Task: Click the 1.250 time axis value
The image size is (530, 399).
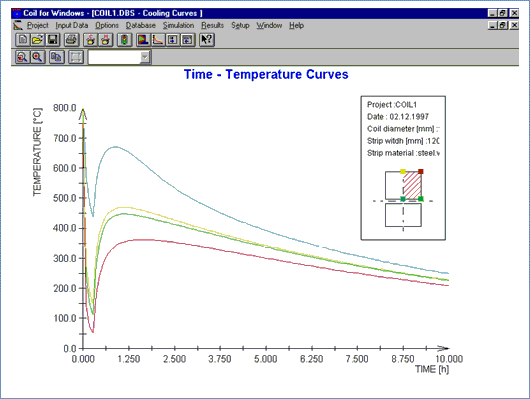Action: 128,359
